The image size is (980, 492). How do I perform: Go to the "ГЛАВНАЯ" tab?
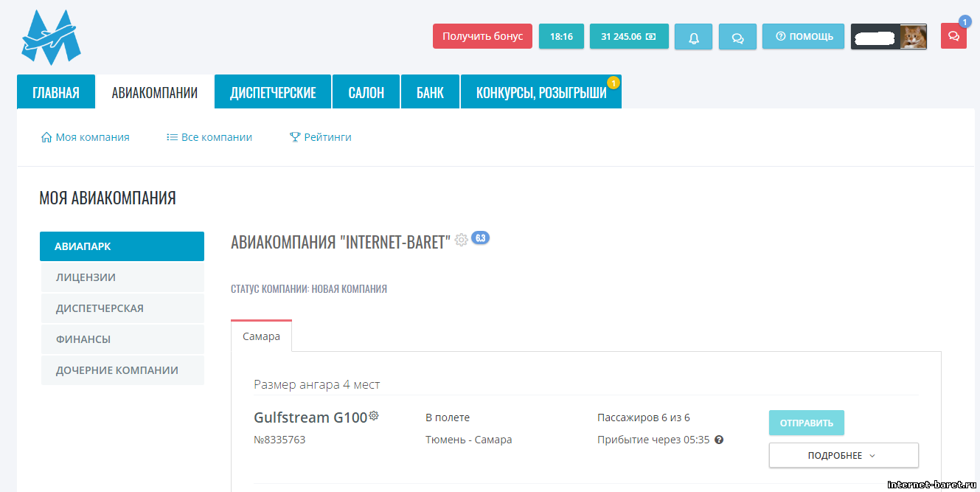56,92
